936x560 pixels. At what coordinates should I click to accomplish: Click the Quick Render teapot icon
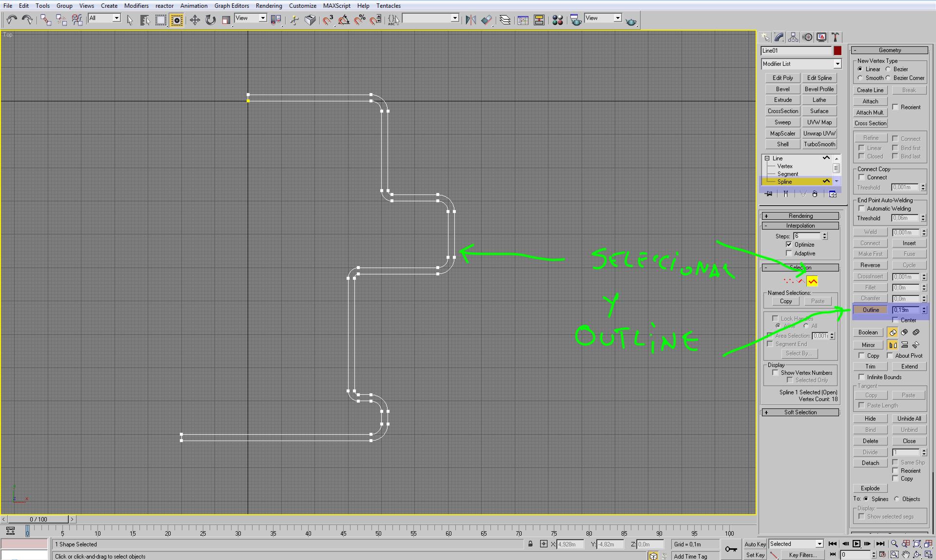coord(631,20)
